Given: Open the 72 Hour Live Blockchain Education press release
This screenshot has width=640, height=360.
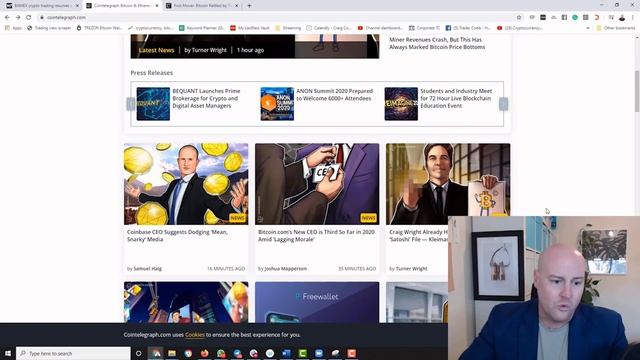Looking at the screenshot, I should 456,98.
